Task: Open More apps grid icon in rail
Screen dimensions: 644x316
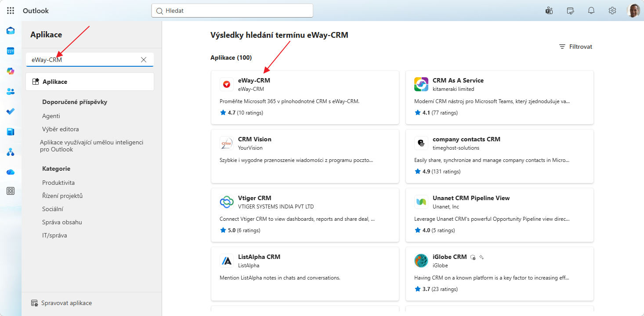Action: (x=11, y=191)
